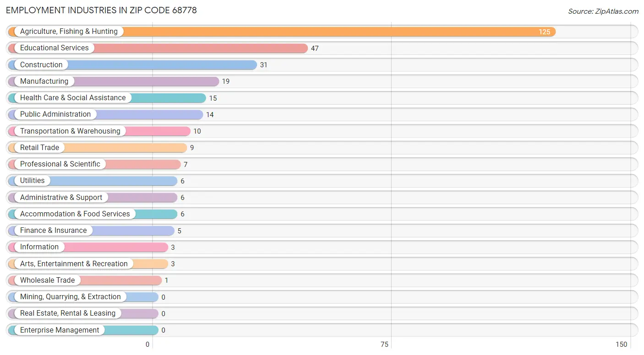
Task: Click the Wholesale Trade label
Action: 47,280
